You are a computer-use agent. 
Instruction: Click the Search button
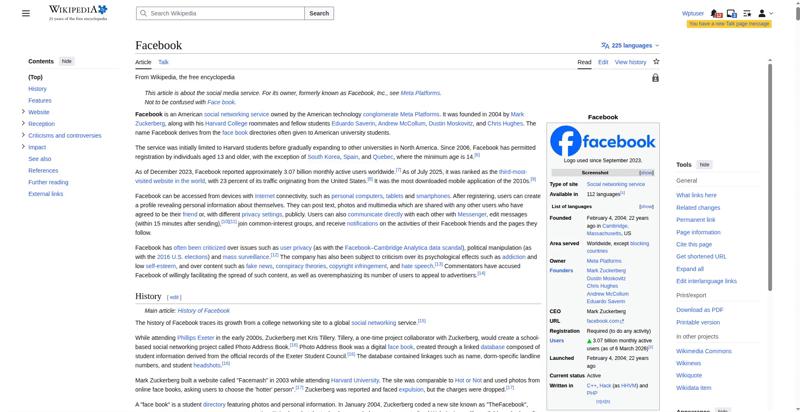click(319, 13)
